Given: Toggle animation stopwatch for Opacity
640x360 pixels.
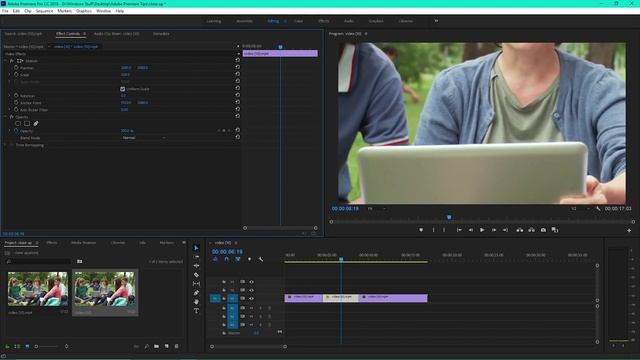Looking at the screenshot, I should [x=16, y=131].
